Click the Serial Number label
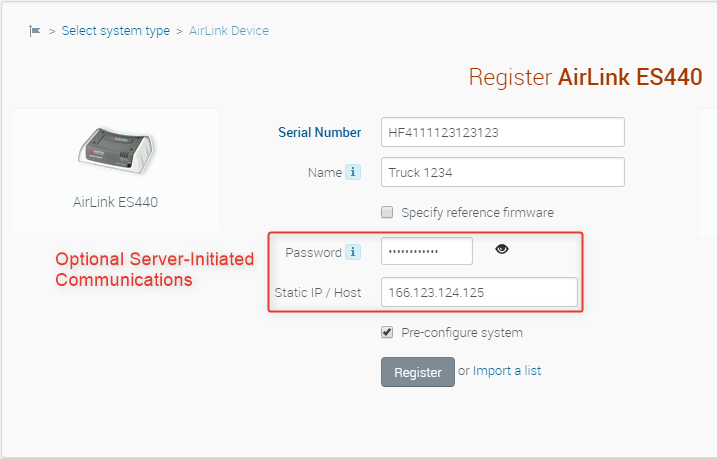Screen dimensions: 717x459 coord(319,132)
